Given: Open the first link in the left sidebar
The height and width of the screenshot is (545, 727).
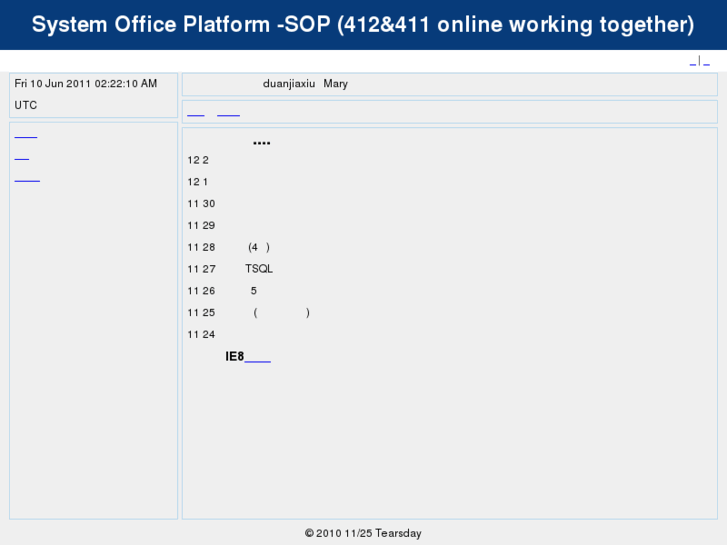Looking at the screenshot, I should coord(26,136).
